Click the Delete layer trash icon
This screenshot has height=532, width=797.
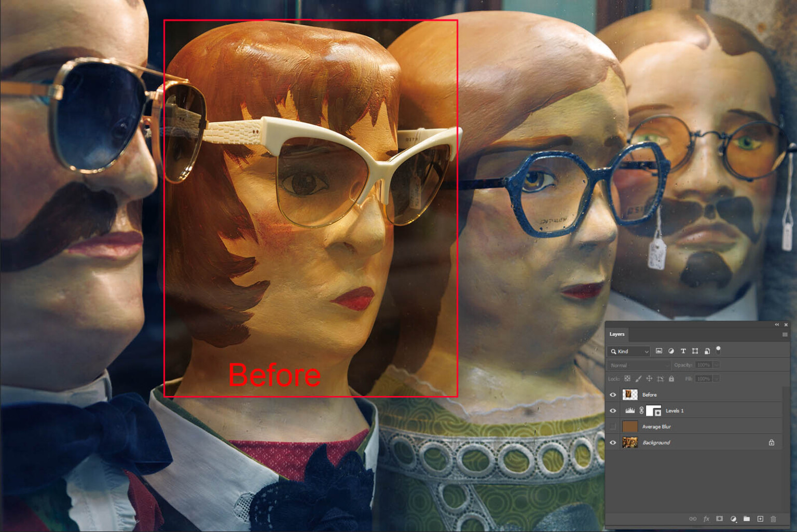[774, 519]
